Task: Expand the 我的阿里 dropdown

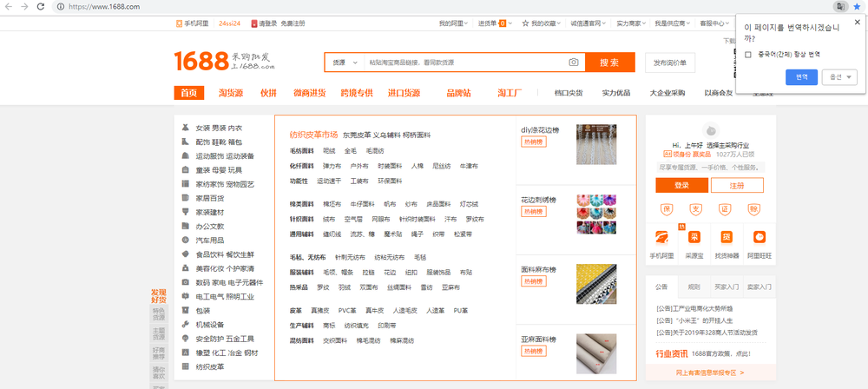Action: pos(453,23)
